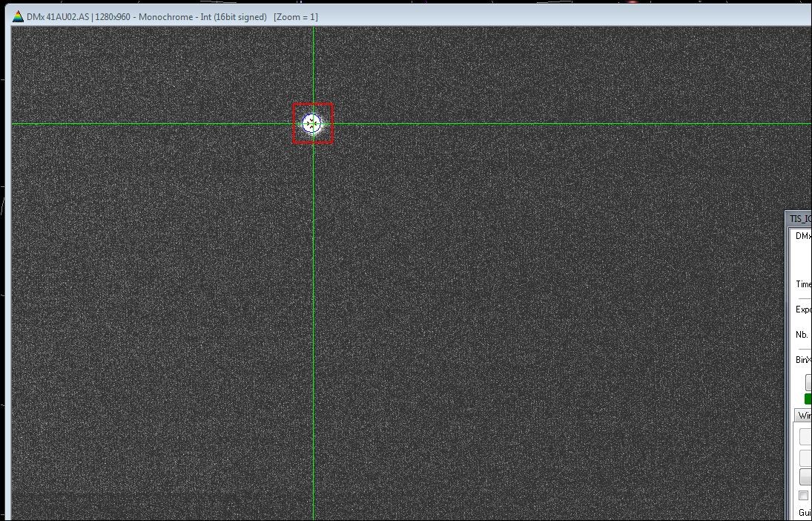Click the DMx label inside the TIS panel

point(803,235)
